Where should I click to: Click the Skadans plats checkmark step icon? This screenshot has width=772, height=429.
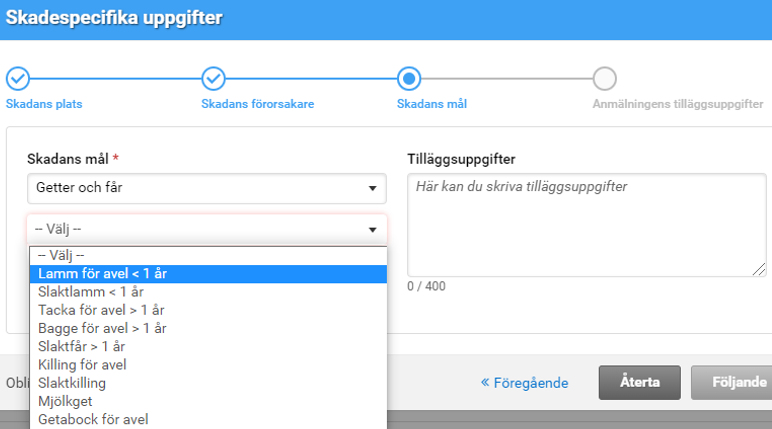(x=18, y=79)
